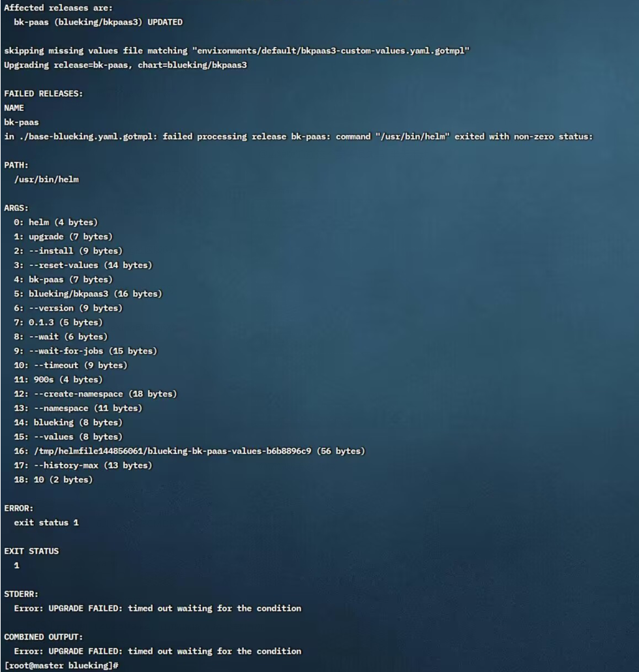
Task: Click the '/tmp/helmfile144856061' values file line
Action: tap(189, 451)
